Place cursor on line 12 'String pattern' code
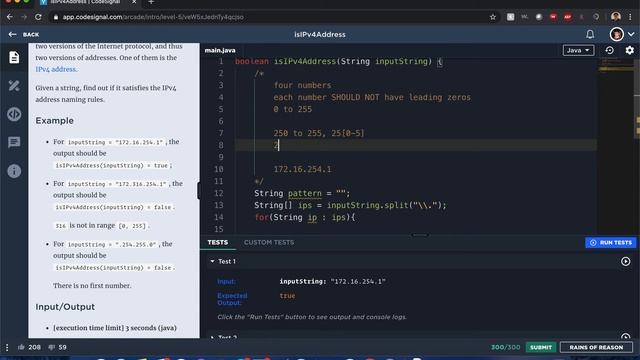Screen dimensions: 640x360 [302, 193]
